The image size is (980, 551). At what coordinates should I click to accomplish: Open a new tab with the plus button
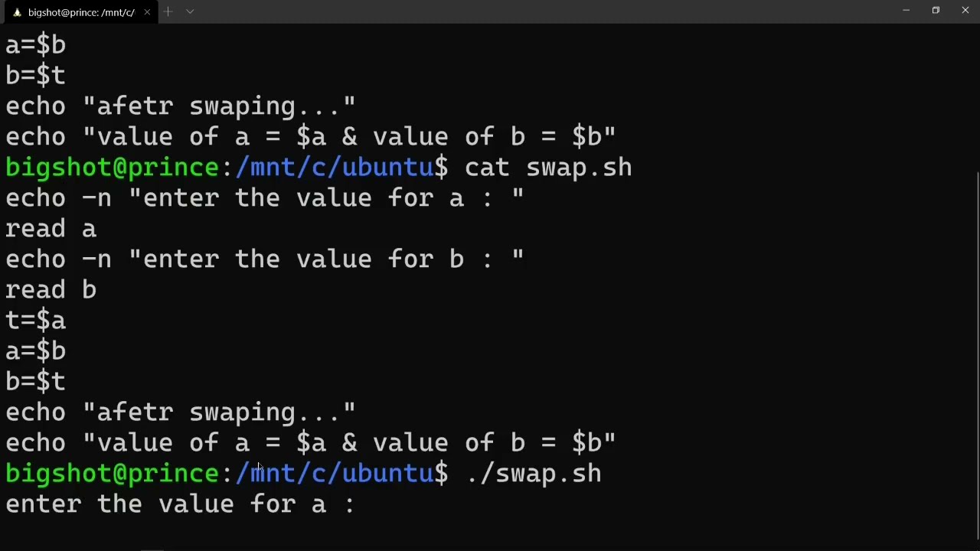coord(168,11)
